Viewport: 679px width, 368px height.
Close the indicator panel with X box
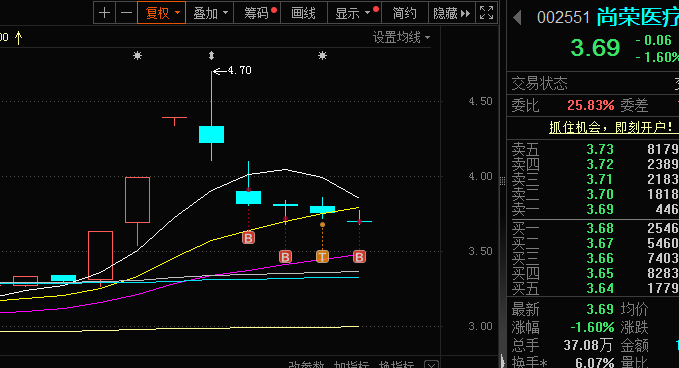(431, 365)
